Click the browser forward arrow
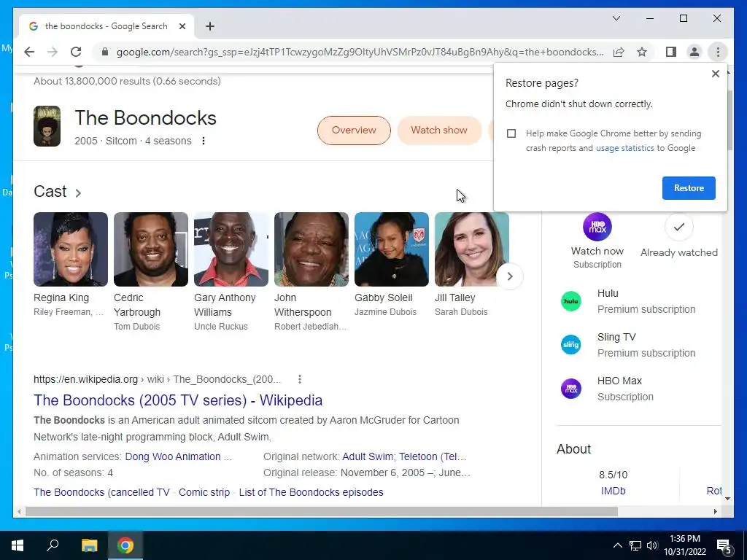Image resolution: width=747 pixels, height=560 pixels. point(53,52)
